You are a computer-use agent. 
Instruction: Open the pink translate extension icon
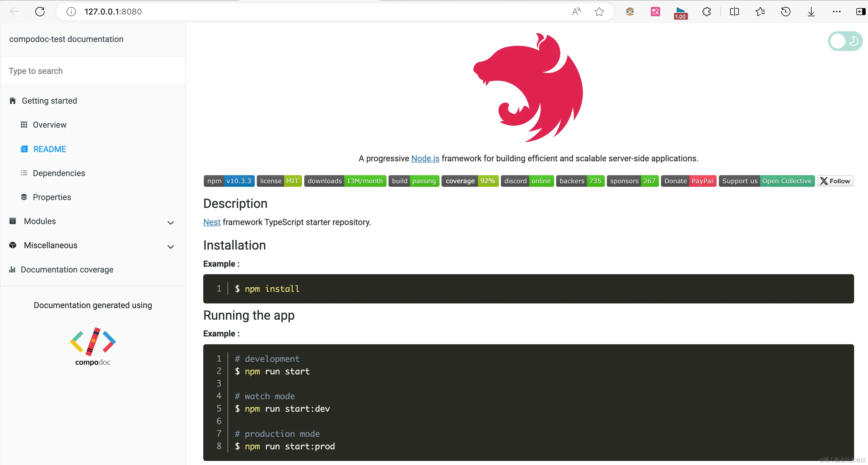click(x=655, y=12)
